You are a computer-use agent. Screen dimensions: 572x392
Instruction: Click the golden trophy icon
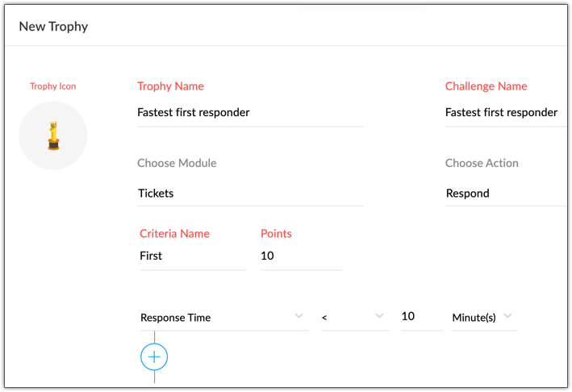(53, 136)
